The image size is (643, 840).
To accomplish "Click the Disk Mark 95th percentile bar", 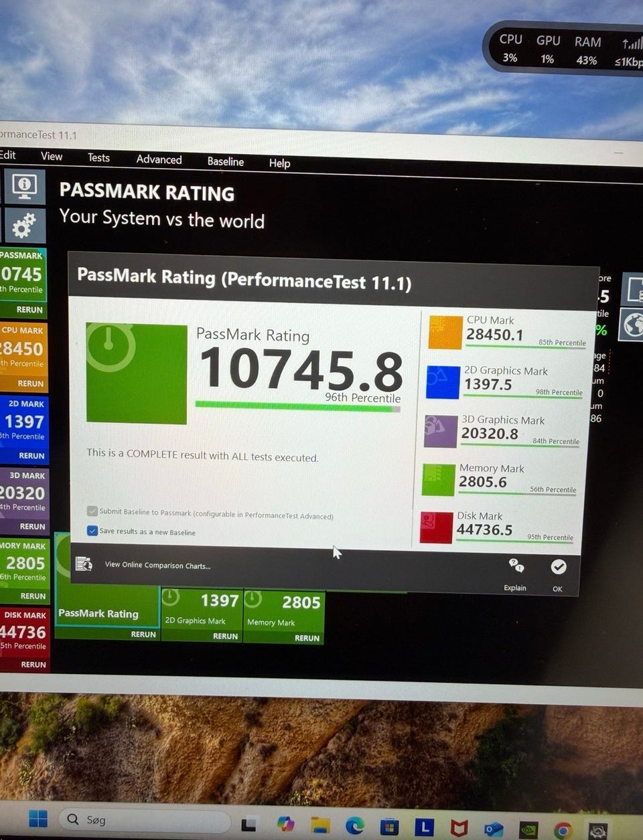I will click(514, 541).
